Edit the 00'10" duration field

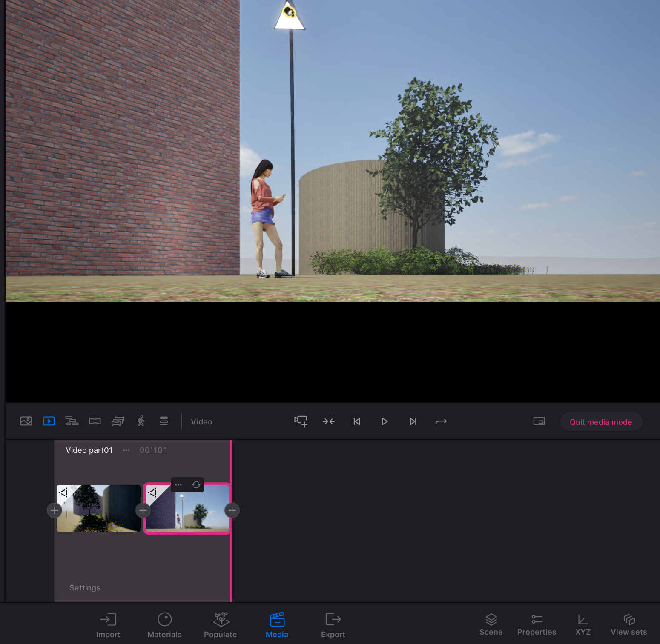(x=153, y=450)
